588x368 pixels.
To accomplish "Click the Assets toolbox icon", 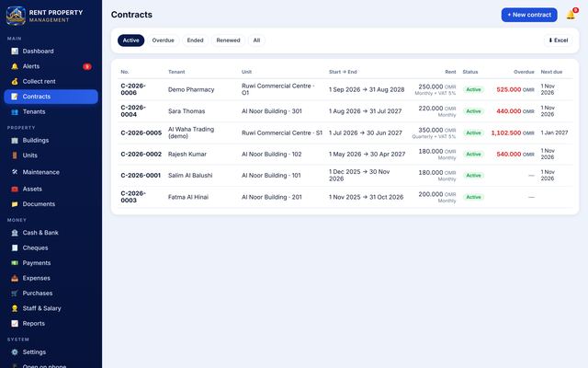I will click(x=15, y=189).
